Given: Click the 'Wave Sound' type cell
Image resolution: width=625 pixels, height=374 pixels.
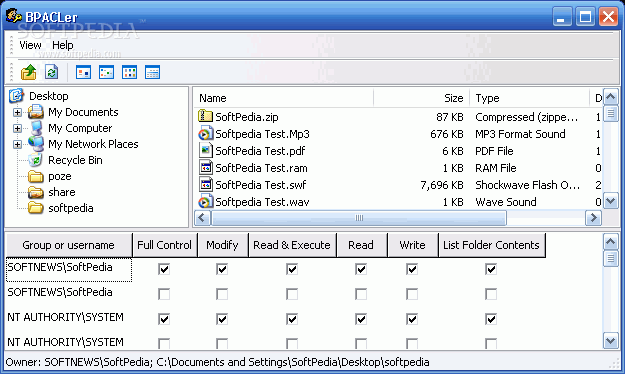Looking at the screenshot, I should pyautogui.click(x=506, y=202).
